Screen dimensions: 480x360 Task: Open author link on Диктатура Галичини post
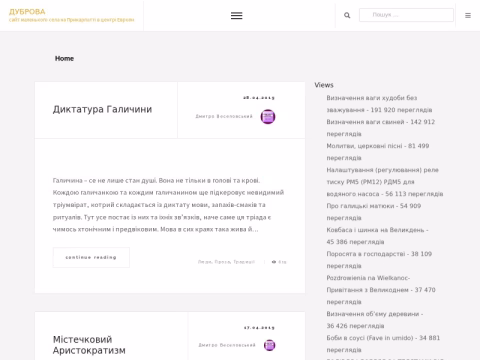tap(224, 116)
